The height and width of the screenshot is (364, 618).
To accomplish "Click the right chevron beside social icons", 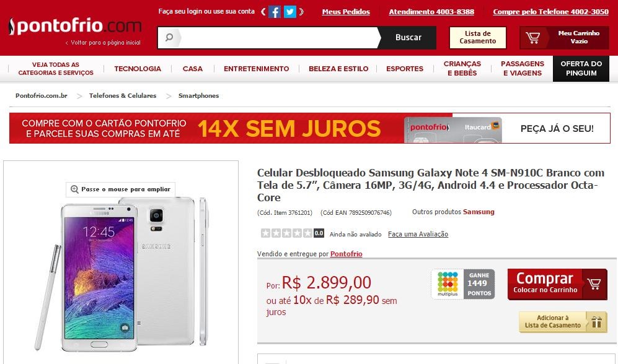I will [x=301, y=12].
